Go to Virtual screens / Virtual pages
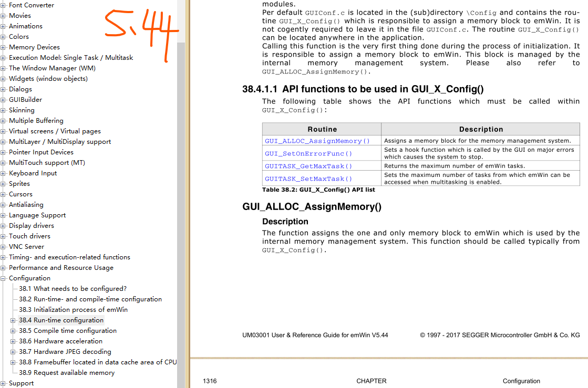The width and height of the screenshot is (588, 388). pos(55,131)
